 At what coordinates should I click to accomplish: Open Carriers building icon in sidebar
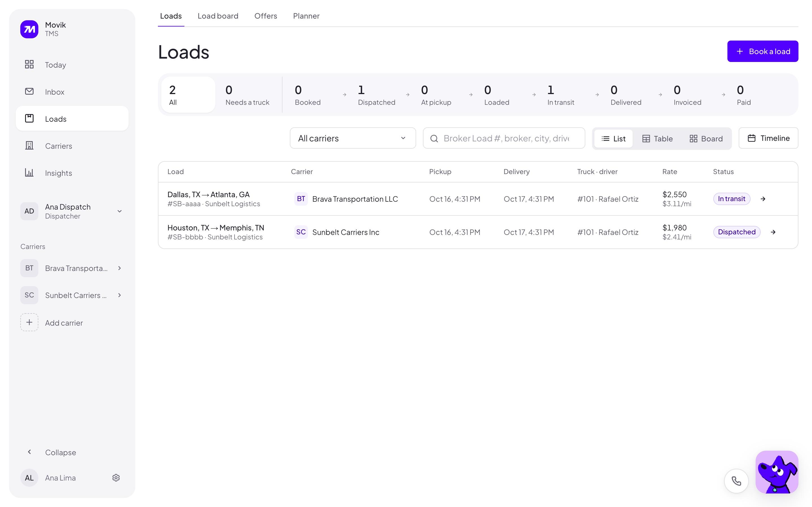coord(29,146)
